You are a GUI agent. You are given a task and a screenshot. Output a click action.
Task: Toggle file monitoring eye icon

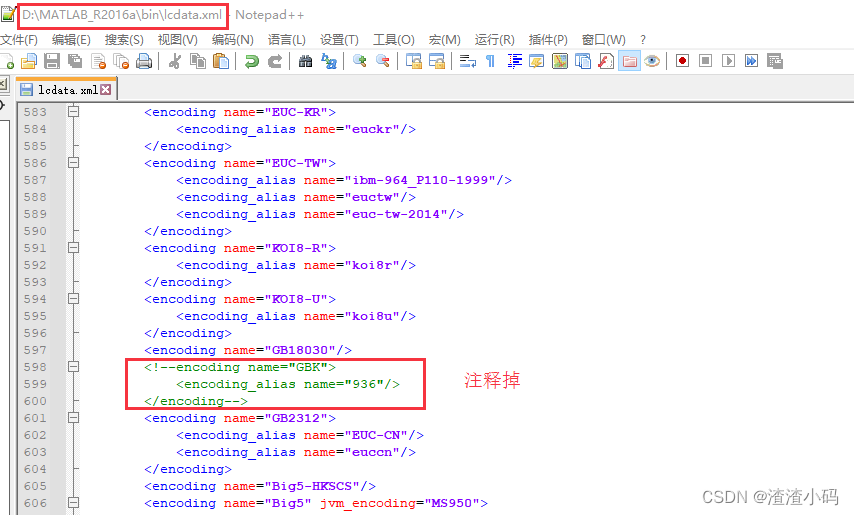pos(652,61)
